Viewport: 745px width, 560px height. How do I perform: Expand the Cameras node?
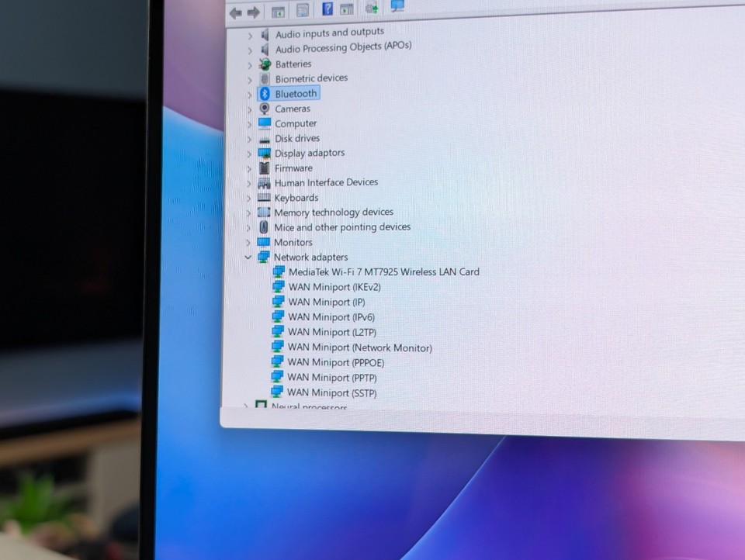(x=249, y=109)
